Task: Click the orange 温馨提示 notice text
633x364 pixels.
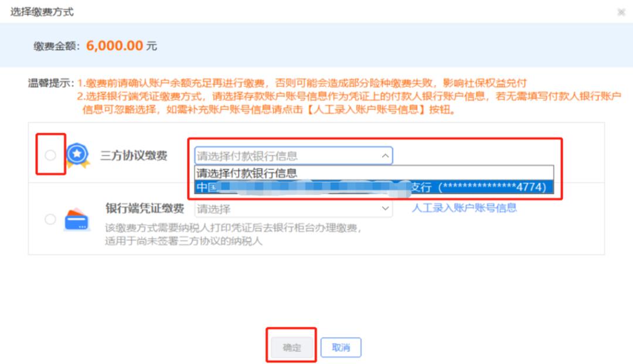Action: (x=349, y=96)
